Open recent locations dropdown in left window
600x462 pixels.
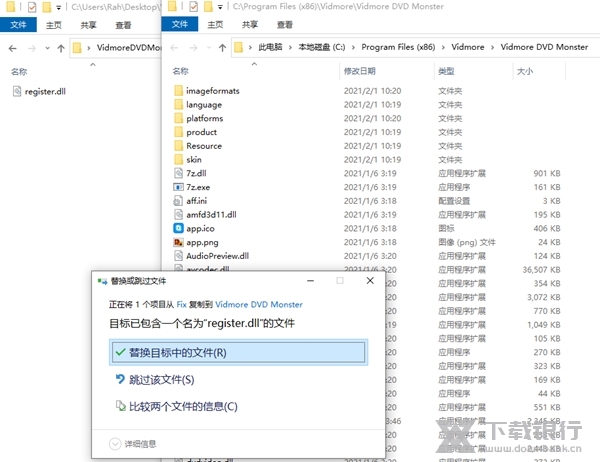(47, 48)
